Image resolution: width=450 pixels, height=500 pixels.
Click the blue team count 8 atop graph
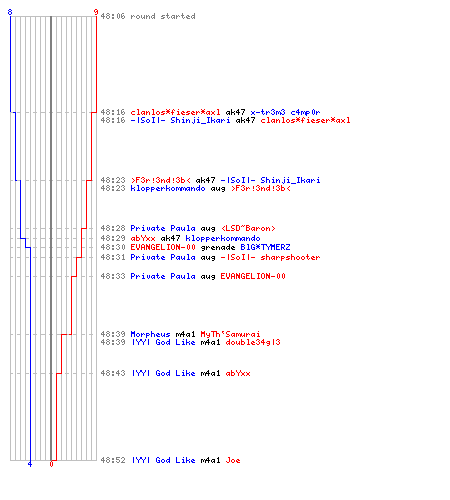(x=10, y=12)
